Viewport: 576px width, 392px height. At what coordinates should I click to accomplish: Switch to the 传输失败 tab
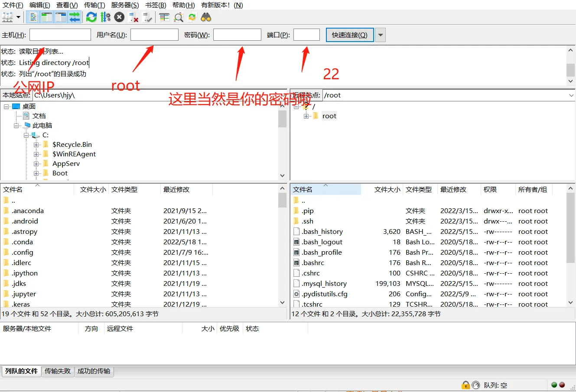click(x=58, y=371)
